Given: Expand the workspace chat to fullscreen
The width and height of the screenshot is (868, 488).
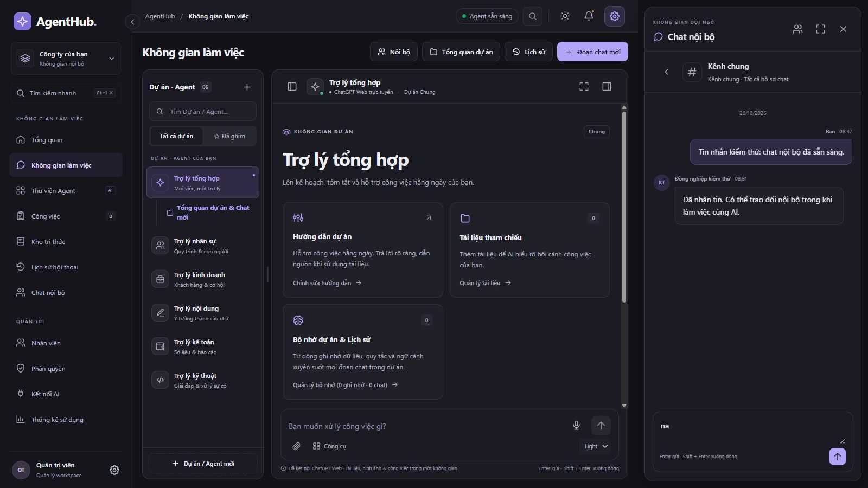Looking at the screenshot, I should (584, 87).
